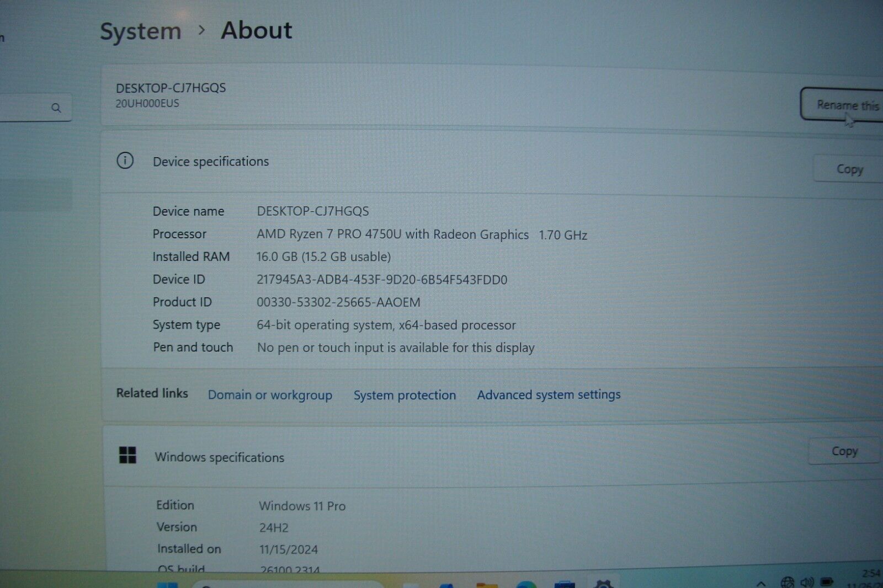Collapse the Windows specifications section header
Viewport: 883px width, 588px height.
click(491, 456)
